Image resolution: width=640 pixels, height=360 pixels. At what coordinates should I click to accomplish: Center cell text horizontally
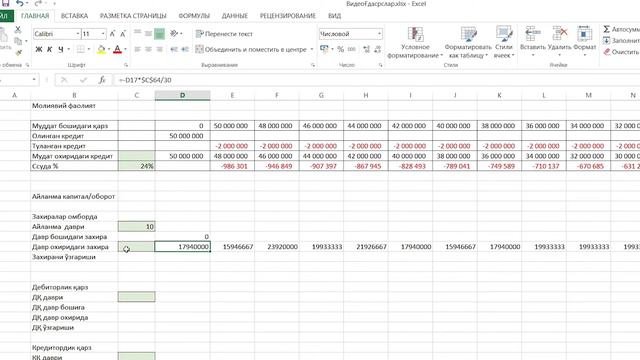149,49
